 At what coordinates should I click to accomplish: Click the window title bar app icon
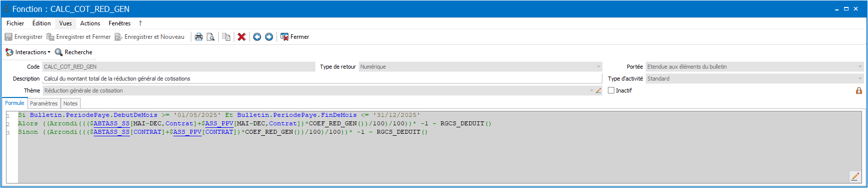6,9
